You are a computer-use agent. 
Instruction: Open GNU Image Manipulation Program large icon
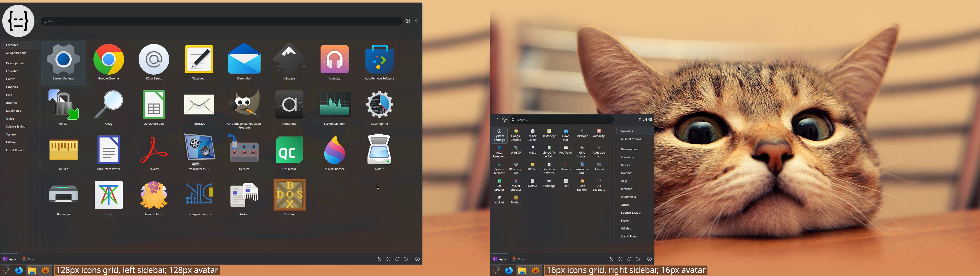click(244, 109)
